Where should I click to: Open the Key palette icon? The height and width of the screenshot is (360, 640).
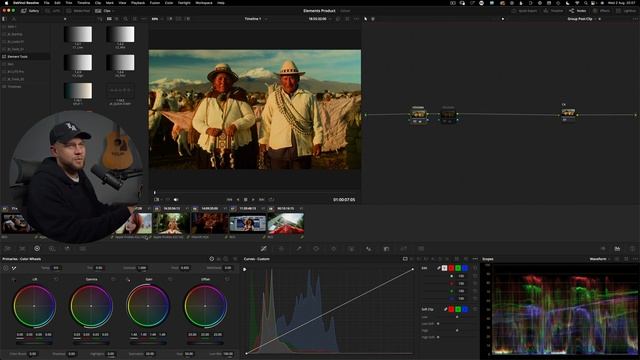tap(386, 248)
